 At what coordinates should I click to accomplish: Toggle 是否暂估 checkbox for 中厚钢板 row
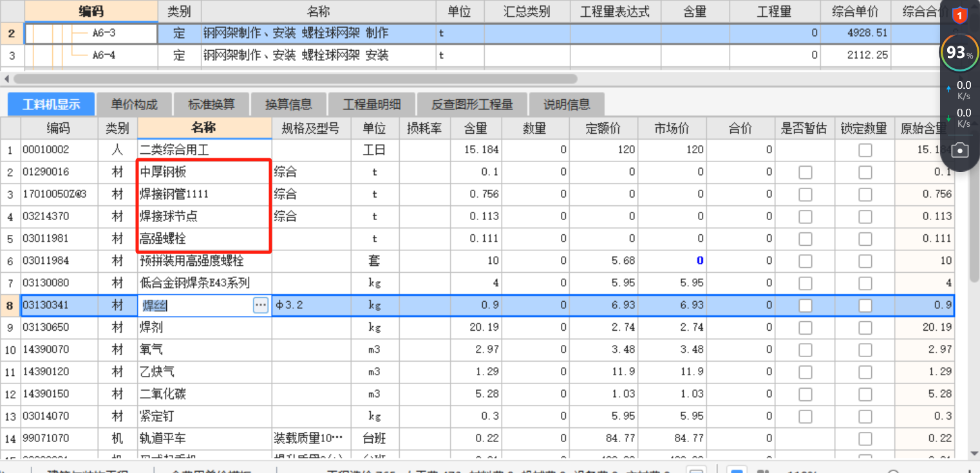805,172
